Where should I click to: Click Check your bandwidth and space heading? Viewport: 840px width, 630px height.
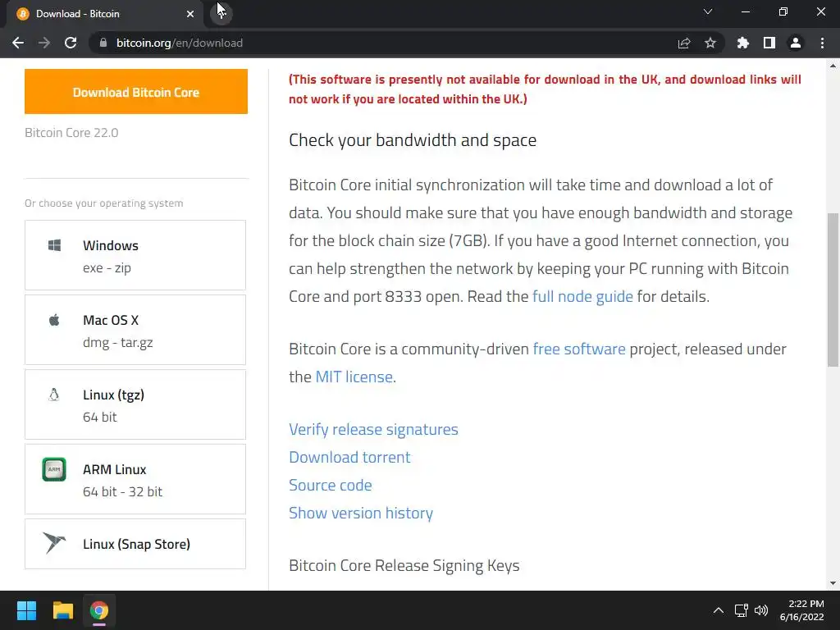(x=413, y=139)
